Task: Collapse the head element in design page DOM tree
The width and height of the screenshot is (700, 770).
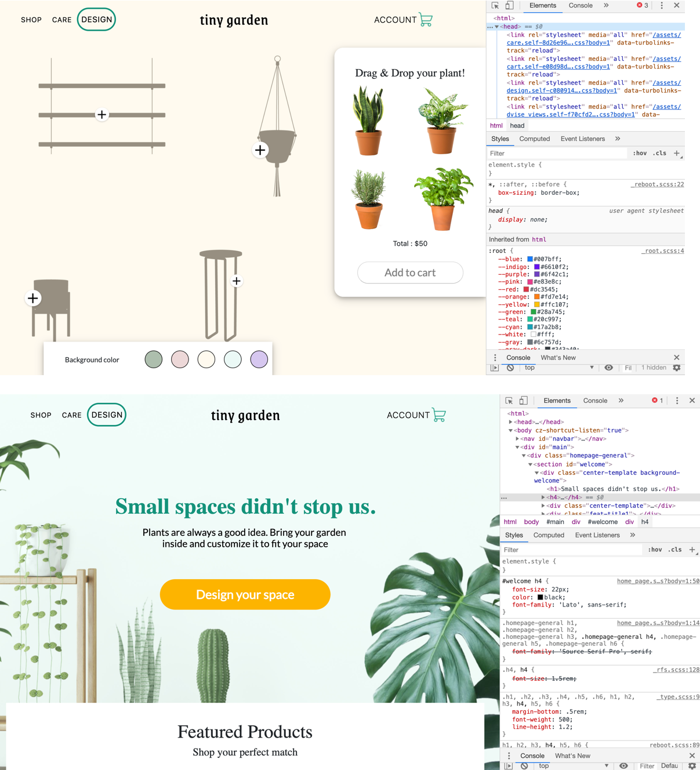Action: [x=497, y=27]
